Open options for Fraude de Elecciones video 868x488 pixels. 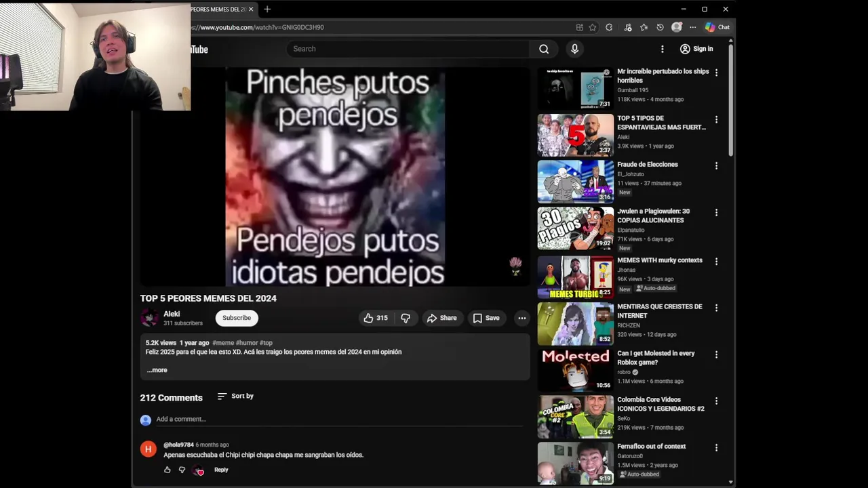716,165
